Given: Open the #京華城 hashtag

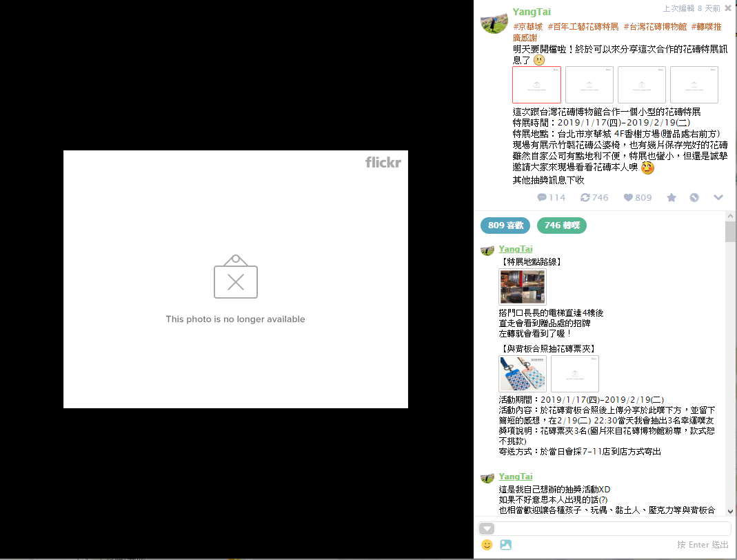Looking at the screenshot, I should coord(528,27).
